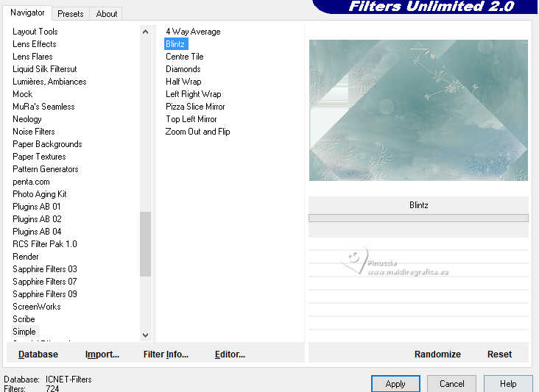Click Randomize

tap(437, 354)
